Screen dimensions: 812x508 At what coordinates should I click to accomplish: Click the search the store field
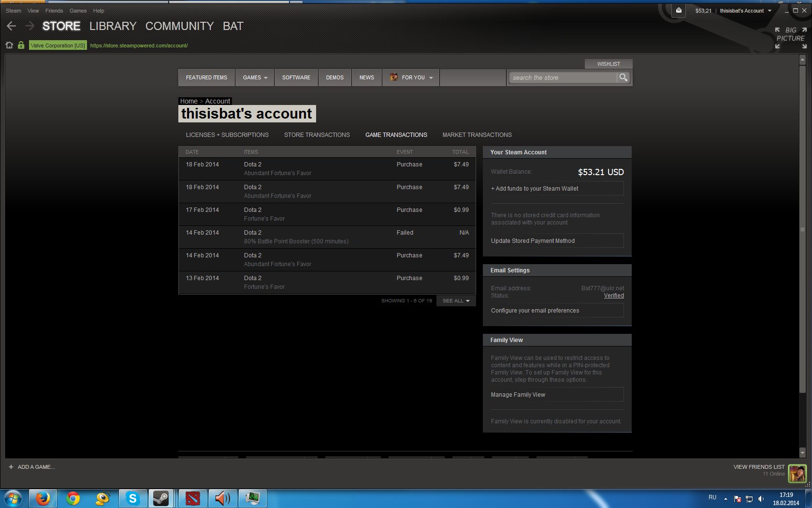click(x=563, y=77)
